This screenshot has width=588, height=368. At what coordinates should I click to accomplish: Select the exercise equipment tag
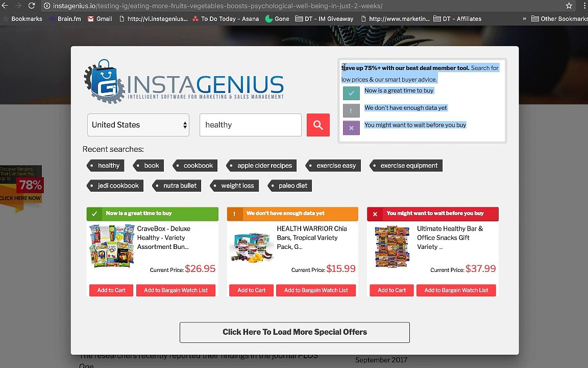tap(405, 166)
